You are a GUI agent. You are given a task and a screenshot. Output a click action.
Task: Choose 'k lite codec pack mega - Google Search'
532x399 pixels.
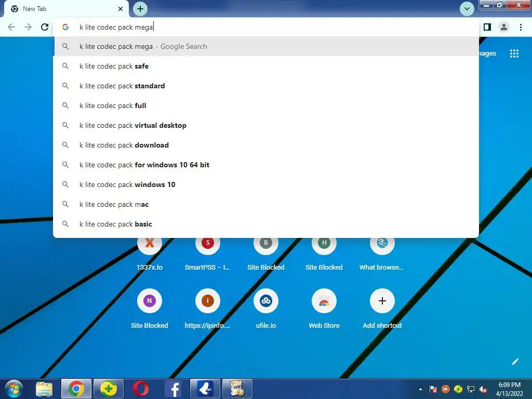point(266,46)
